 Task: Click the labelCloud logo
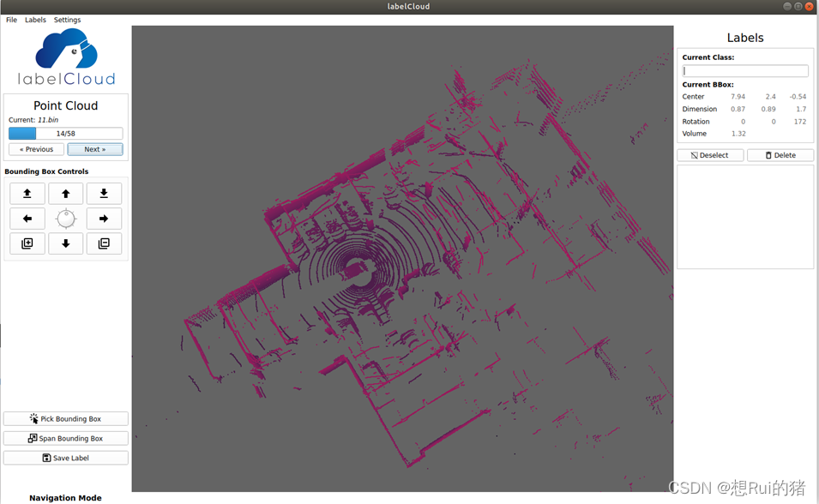[x=66, y=57]
